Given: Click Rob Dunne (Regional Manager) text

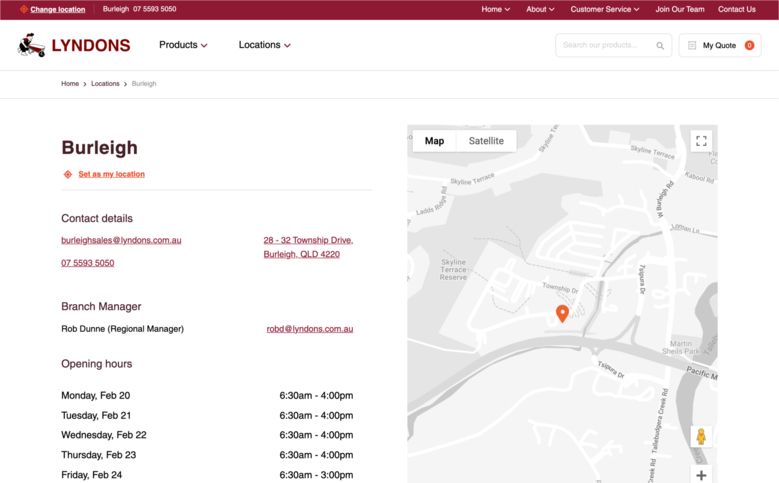Looking at the screenshot, I should pos(122,329).
